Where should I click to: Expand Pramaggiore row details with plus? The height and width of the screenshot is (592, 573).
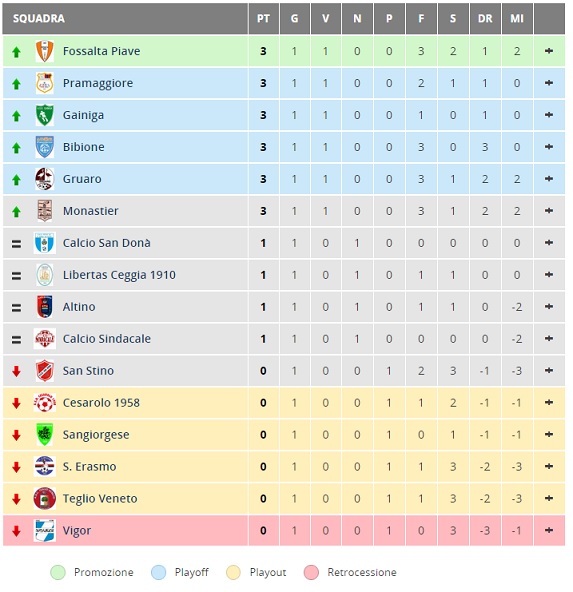[x=549, y=83]
